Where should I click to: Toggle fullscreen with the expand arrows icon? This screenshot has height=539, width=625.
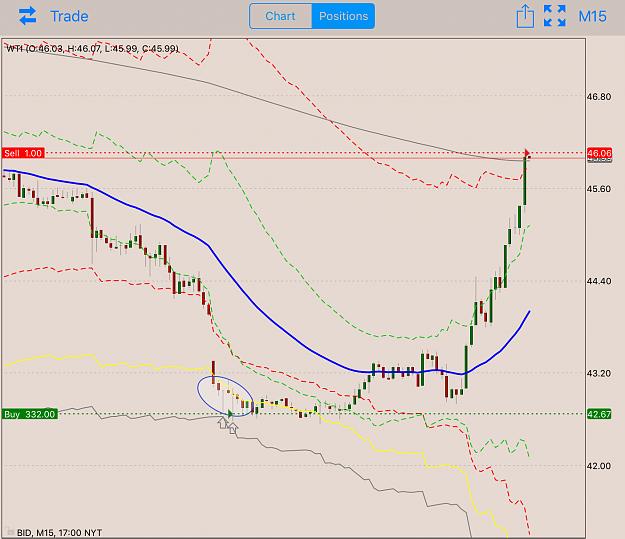tap(555, 16)
